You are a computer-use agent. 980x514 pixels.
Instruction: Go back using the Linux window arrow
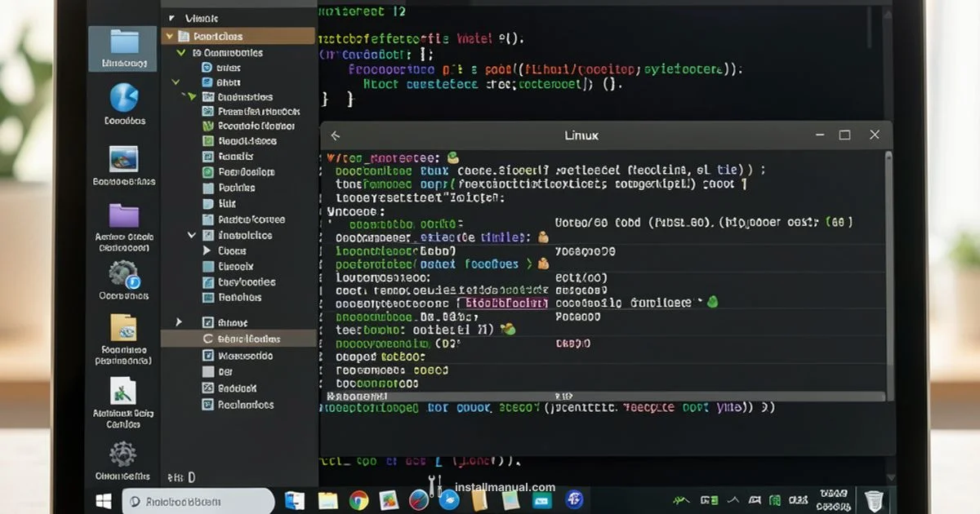pos(335,135)
